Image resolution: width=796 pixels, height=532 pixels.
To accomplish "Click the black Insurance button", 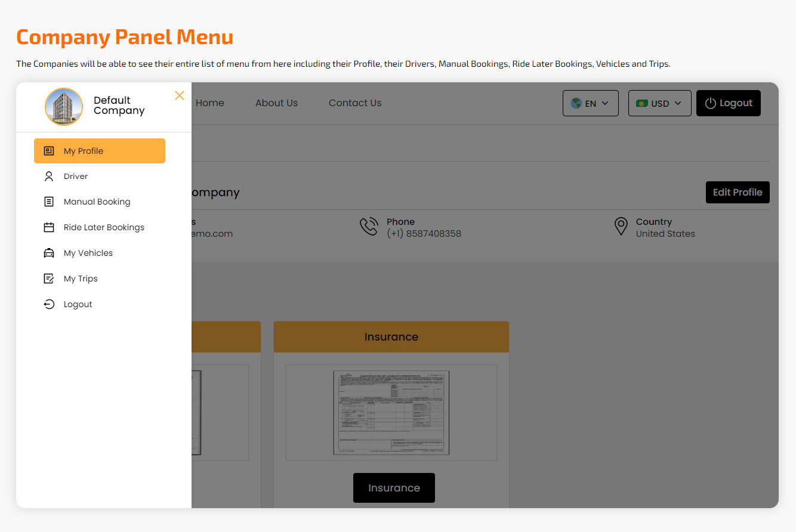I will click(394, 488).
